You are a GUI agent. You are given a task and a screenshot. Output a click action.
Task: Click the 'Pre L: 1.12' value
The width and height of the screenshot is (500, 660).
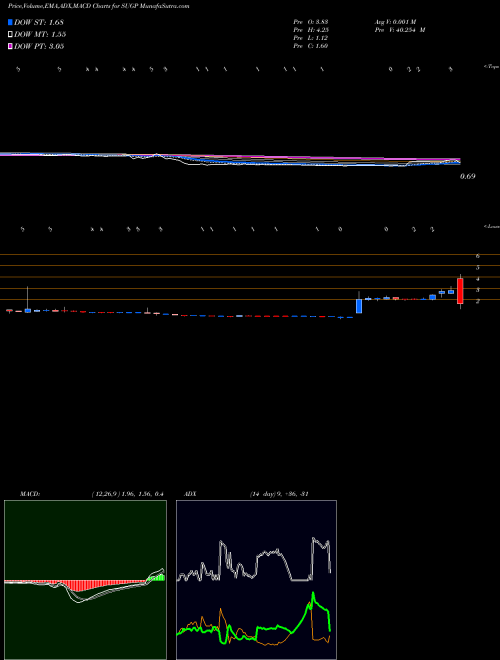pos(311,38)
